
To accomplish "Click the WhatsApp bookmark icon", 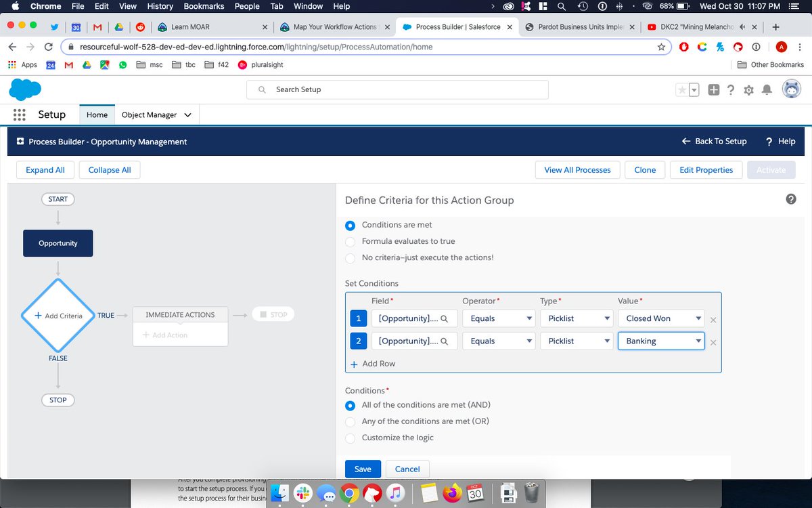I will coord(122,65).
